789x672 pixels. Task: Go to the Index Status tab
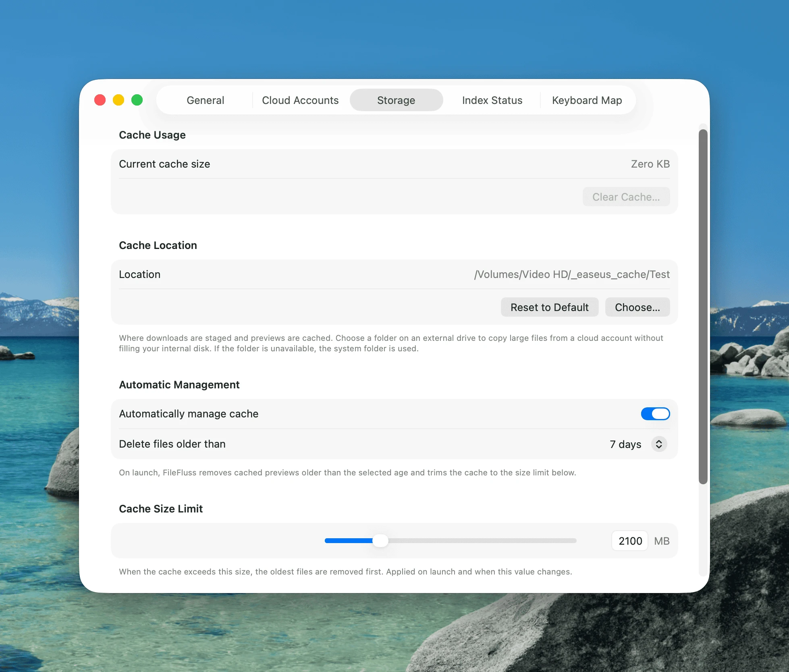point(492,100)
